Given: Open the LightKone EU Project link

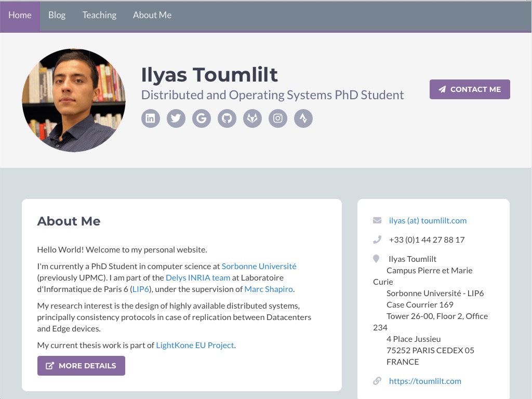Looking at the screenshot, I should point(195,345).
